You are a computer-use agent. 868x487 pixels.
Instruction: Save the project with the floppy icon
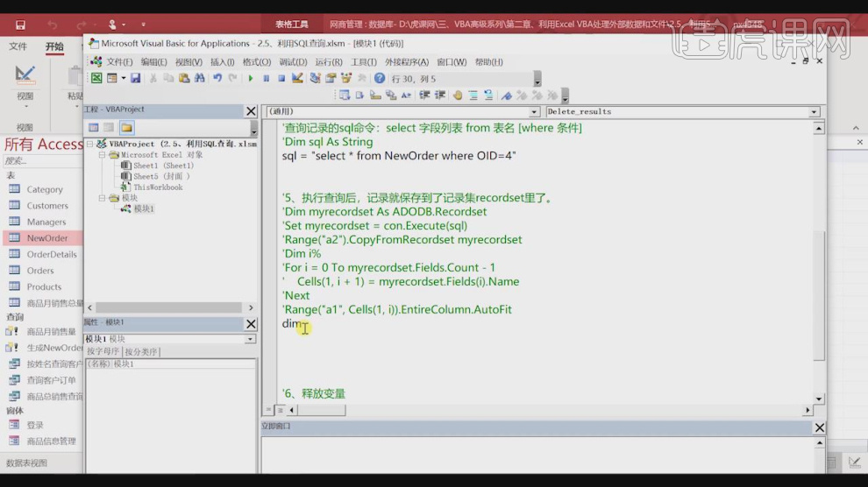click(136, 79)
